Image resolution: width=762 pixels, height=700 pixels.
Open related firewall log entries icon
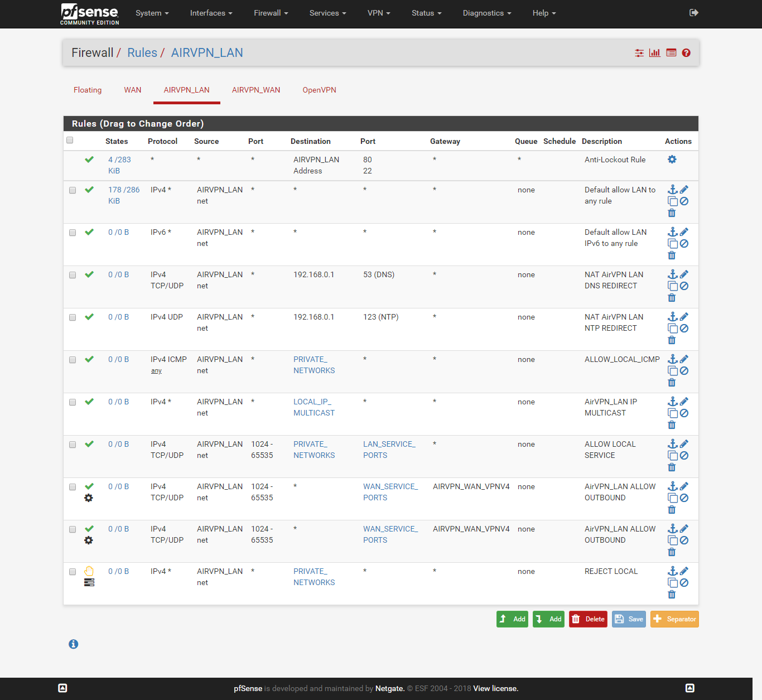point(671,53)
